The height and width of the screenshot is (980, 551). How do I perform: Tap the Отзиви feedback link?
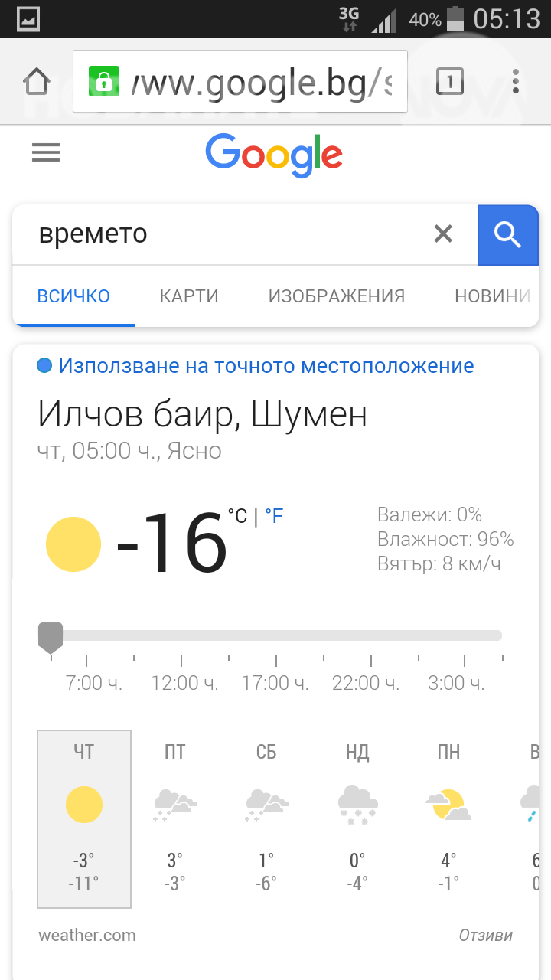[x=485, y=935]
